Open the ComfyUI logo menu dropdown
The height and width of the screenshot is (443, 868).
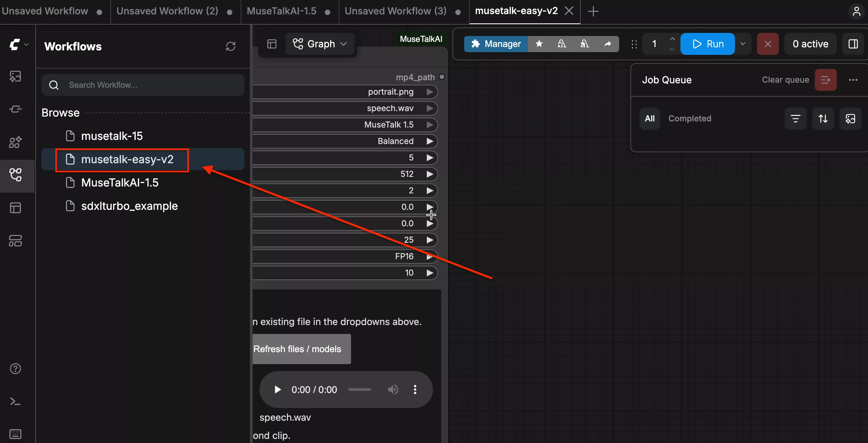click(x=18, y=45)
